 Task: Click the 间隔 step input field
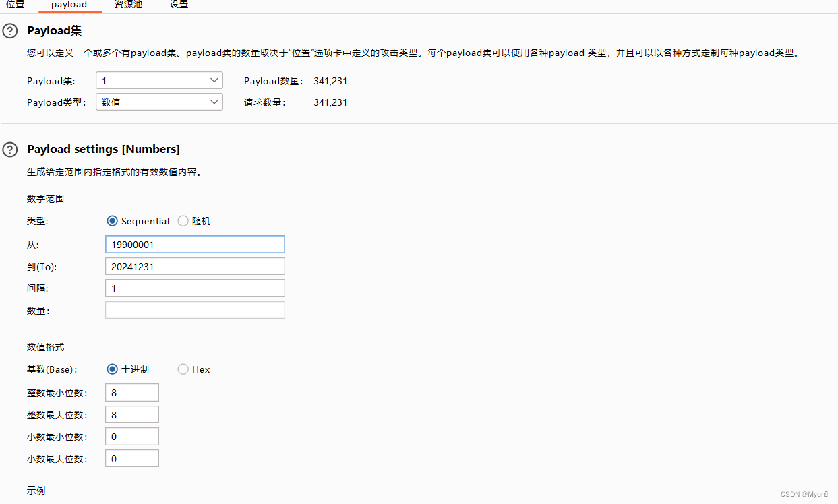point(195,288)
